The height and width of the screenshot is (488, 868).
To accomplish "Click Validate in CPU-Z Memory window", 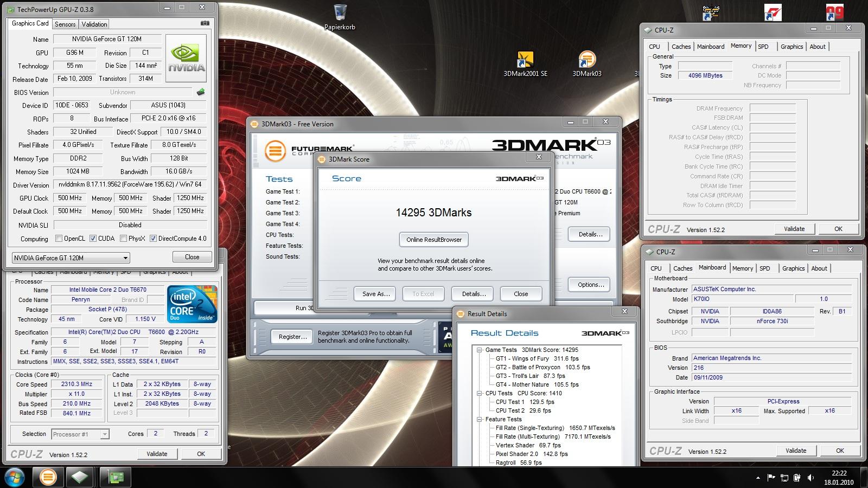I will tap(794, 229).
